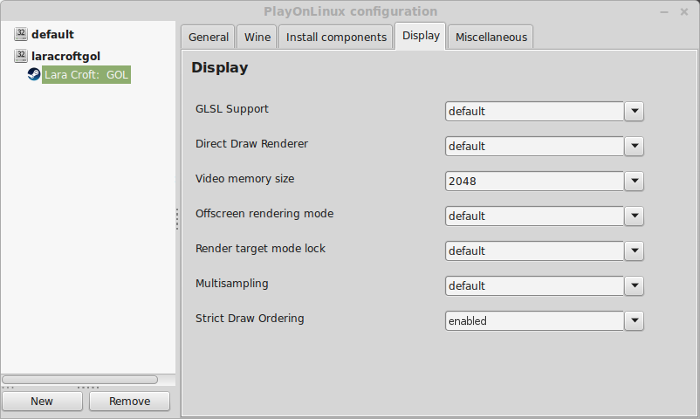Expand Offscreen rendering mode options
Image resolution: width=700 pixels, height=419 pixels.
634,216
